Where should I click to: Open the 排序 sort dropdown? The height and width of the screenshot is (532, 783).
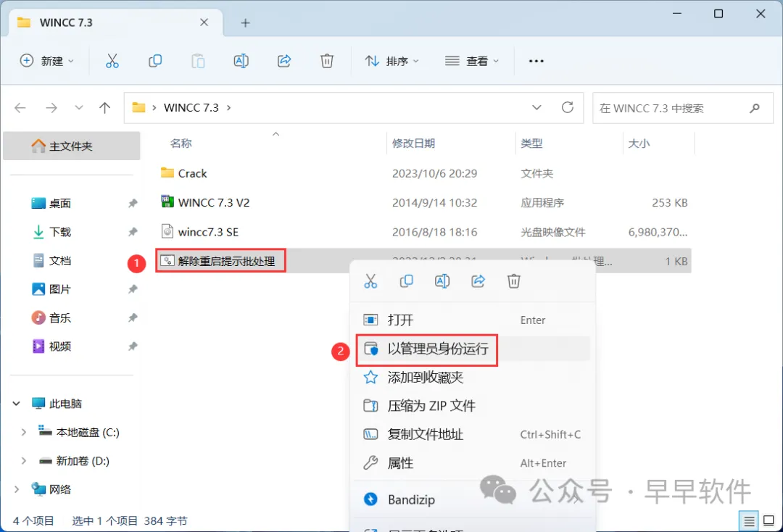(392, 61)
